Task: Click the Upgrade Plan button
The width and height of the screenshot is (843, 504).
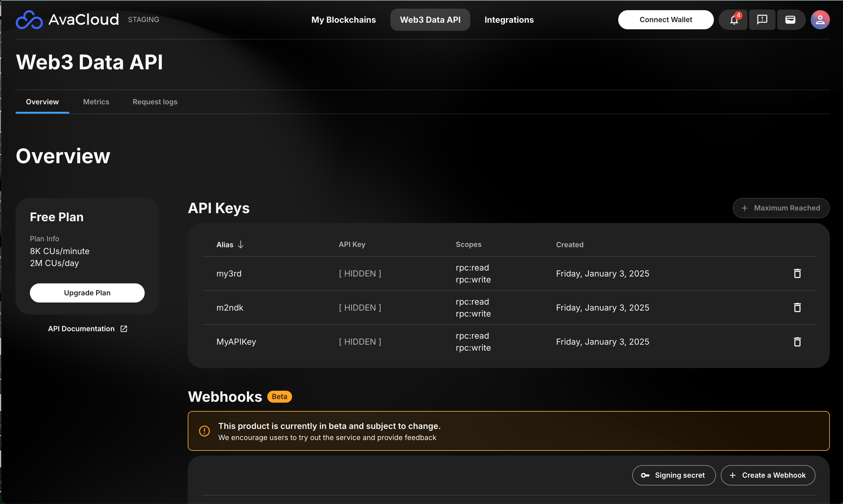Action: (87, 293)
